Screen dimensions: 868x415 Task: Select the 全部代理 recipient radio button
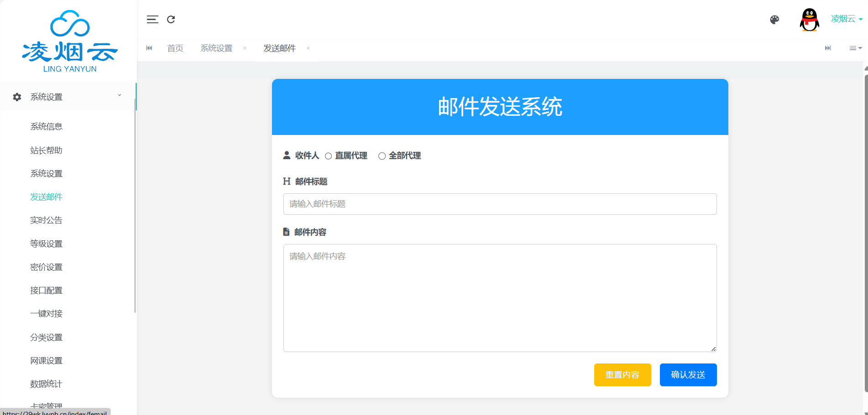(382, 156)
